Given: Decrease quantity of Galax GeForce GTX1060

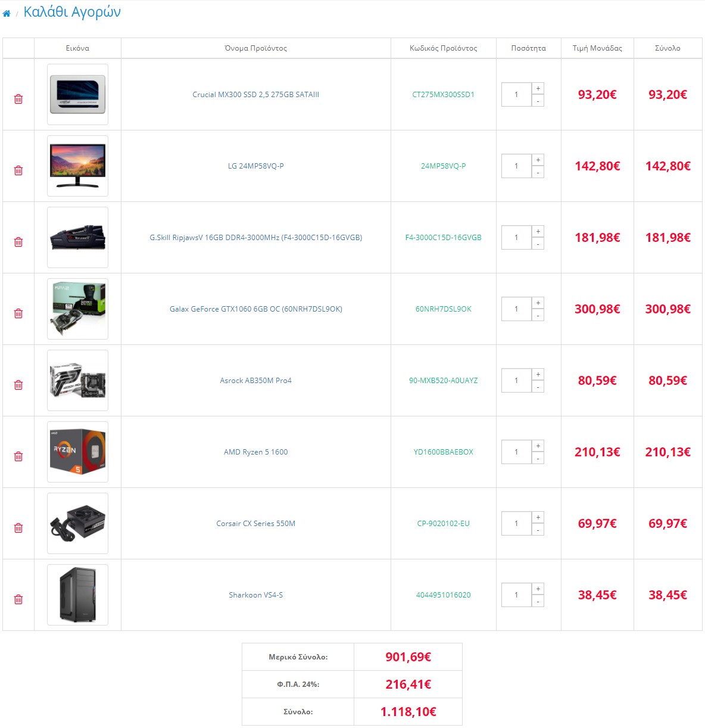Looking at the screenshot, I should pyautogui.click(x=538, y=315).
